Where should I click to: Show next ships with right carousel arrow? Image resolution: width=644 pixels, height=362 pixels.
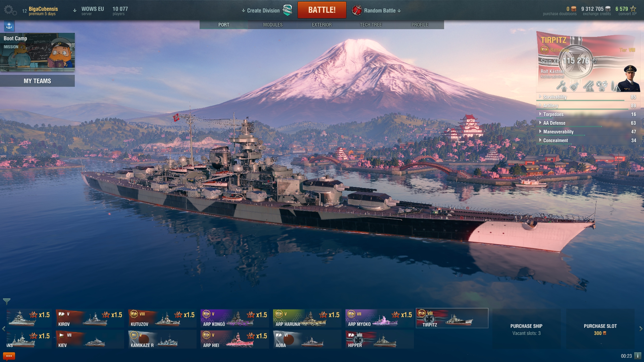pos(641,329)
